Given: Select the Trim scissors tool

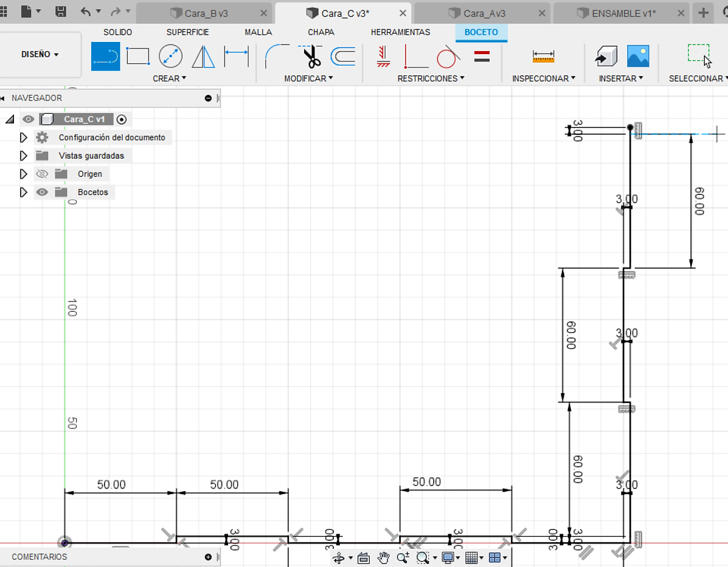Looking at the screenshot, I should (x=311, y=56).
